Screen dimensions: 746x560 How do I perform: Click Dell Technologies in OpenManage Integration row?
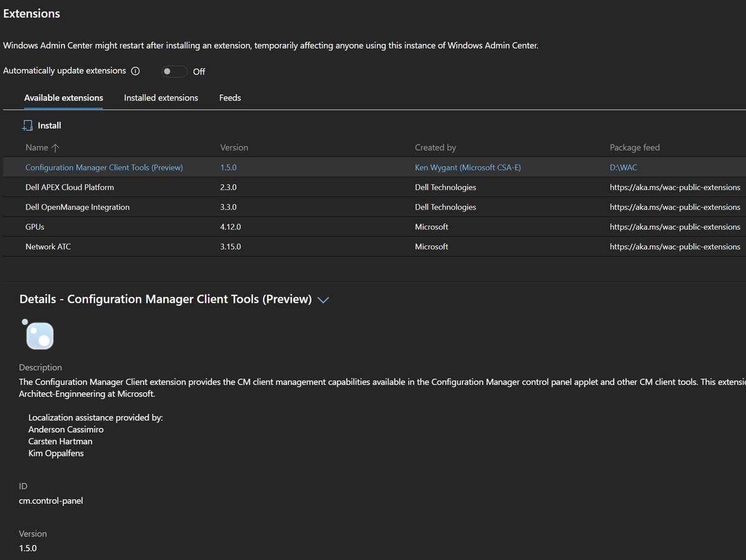(446, 208)
